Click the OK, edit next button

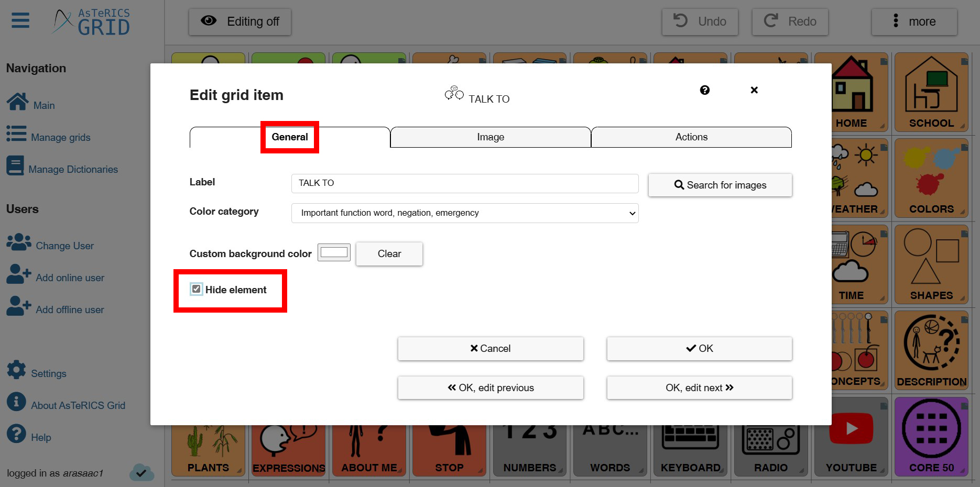pyautogui.click(x=699, y=388)
